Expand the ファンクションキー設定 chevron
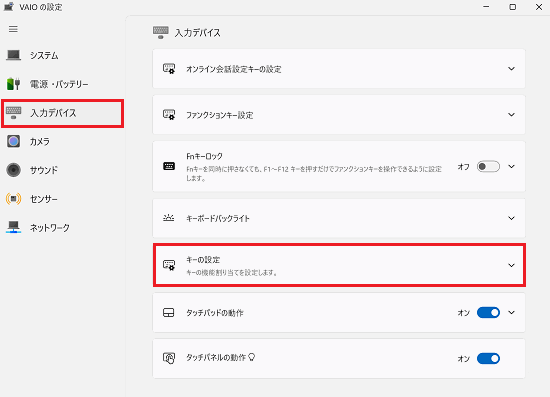Viewport: 550px width, 397px height. click(x=511, y=115)
